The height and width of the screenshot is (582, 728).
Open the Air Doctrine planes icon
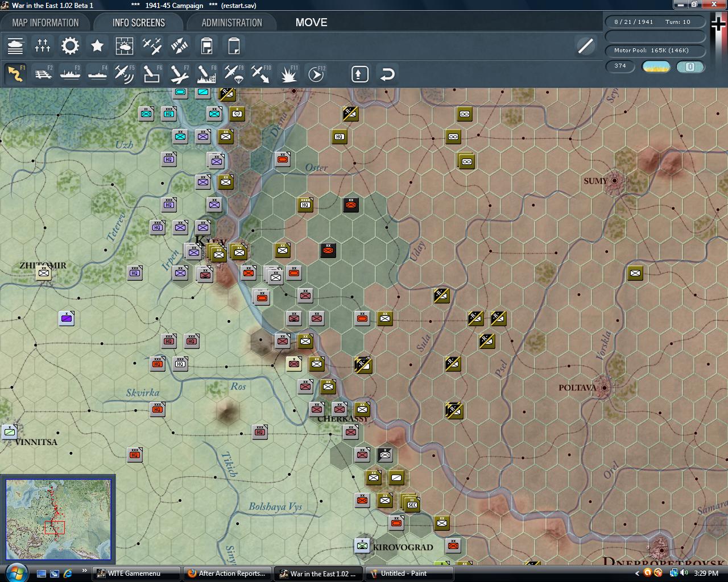click(x=152, y=46)
